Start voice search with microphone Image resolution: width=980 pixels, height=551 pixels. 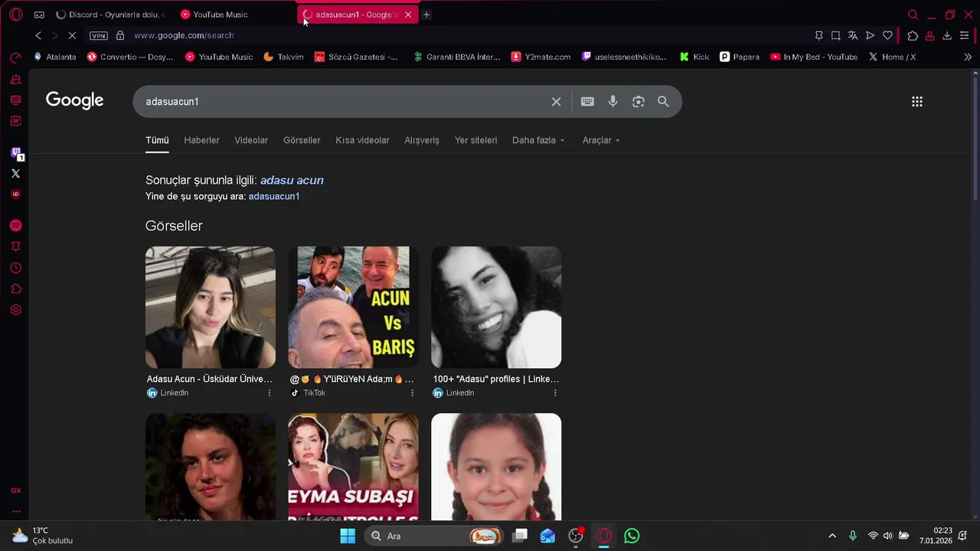click(612, 102)
